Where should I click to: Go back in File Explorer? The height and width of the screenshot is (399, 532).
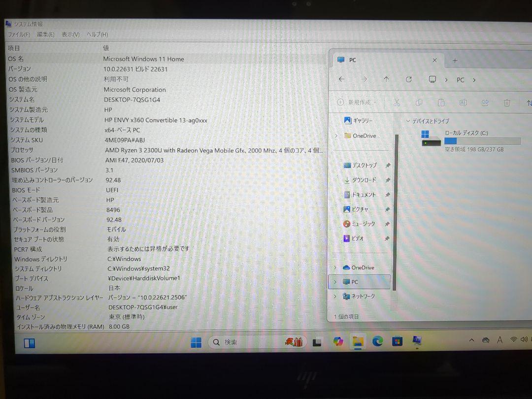(x=342, y=79)
